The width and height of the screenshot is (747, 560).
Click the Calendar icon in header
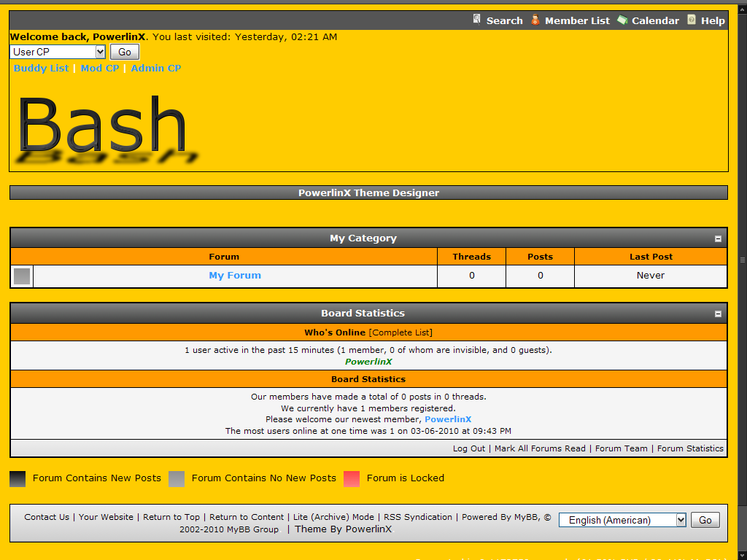622,20
